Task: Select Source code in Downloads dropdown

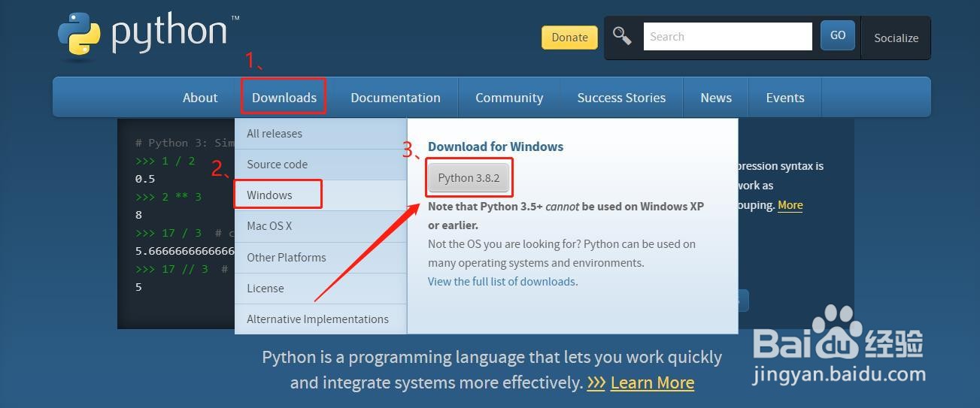Action: click(x=321, y=165)
